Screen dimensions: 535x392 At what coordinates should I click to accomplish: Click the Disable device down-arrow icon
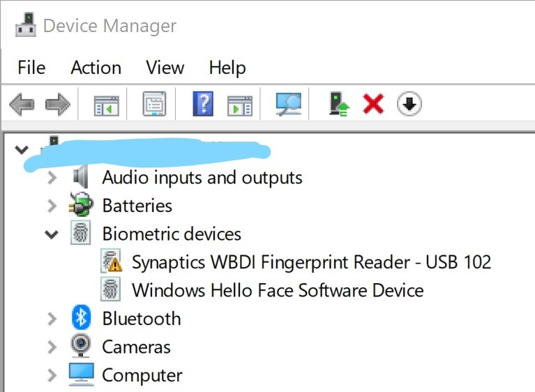pos(409,105)
